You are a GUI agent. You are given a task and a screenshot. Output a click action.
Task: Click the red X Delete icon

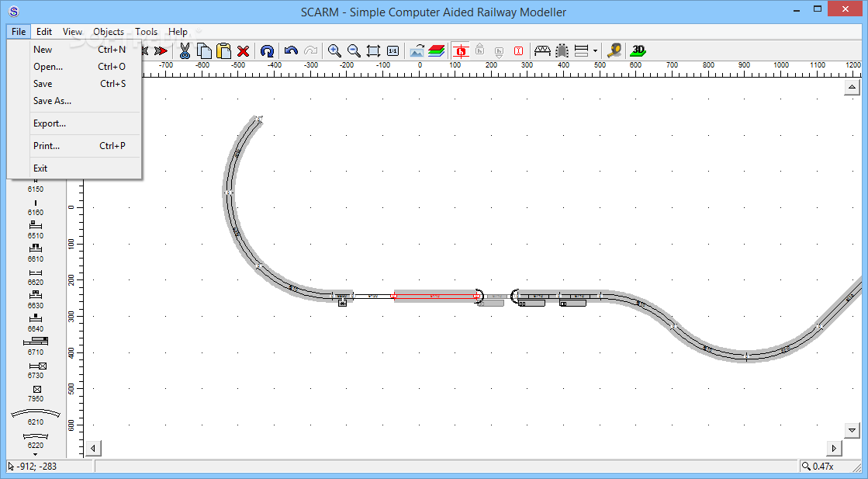(x=243, y=51)
